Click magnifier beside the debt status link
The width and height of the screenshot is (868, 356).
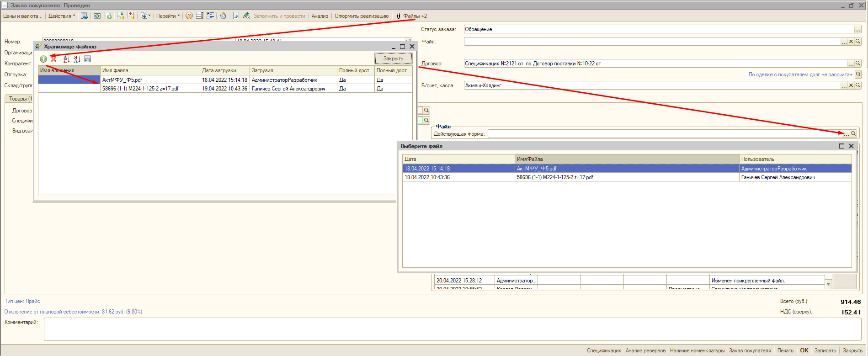click(858, 74)
